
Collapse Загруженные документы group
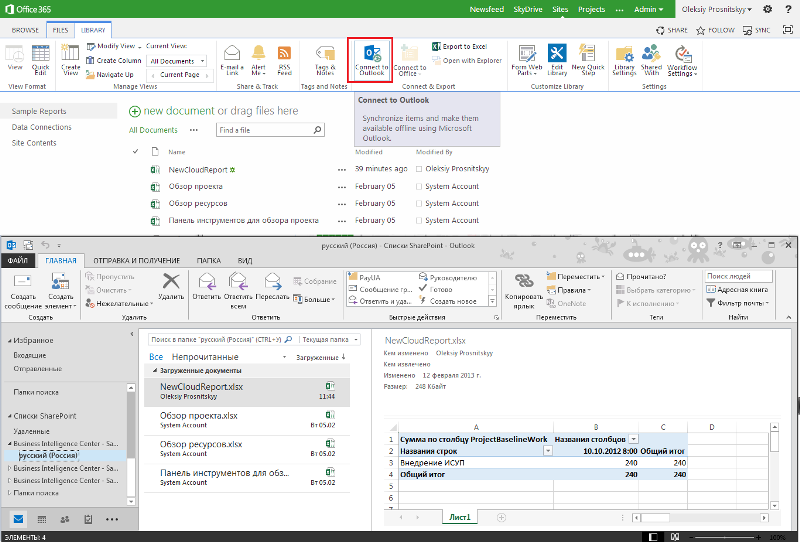155,371
